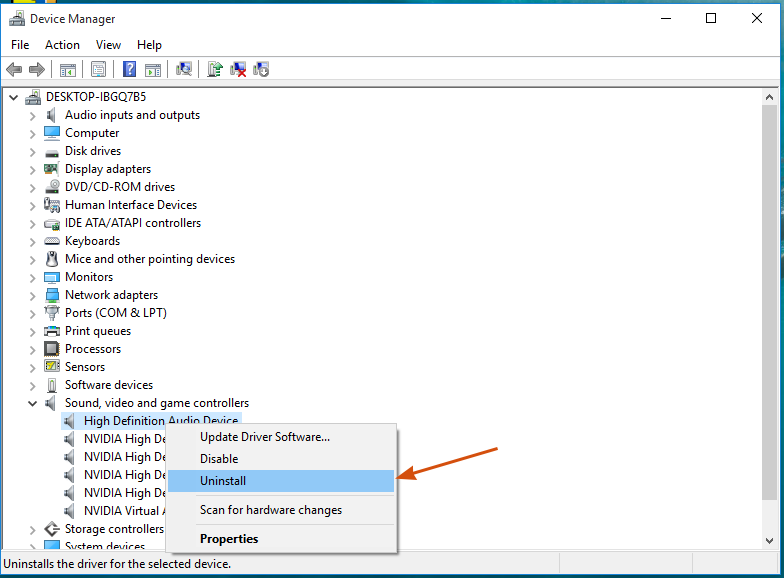Image resolution: width=784 pixels, height=578 pixels.
Task: Click the DVD/CD-ROM drives disc icon
Action: 52,186
